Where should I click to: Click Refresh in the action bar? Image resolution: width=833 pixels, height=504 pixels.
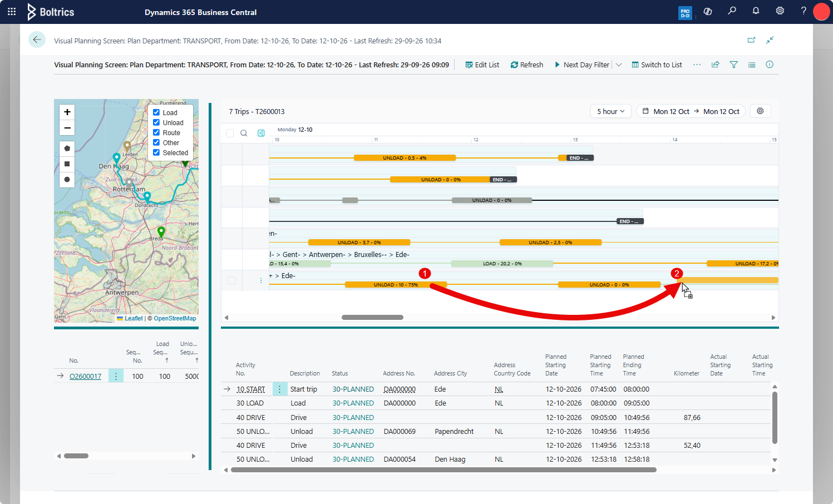point(527,65)
